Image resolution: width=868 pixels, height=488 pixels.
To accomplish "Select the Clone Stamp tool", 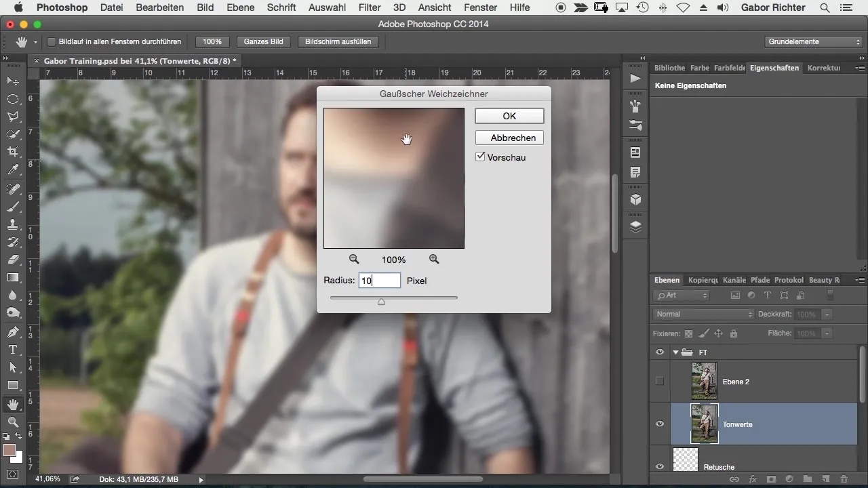I will coord(12,224).
